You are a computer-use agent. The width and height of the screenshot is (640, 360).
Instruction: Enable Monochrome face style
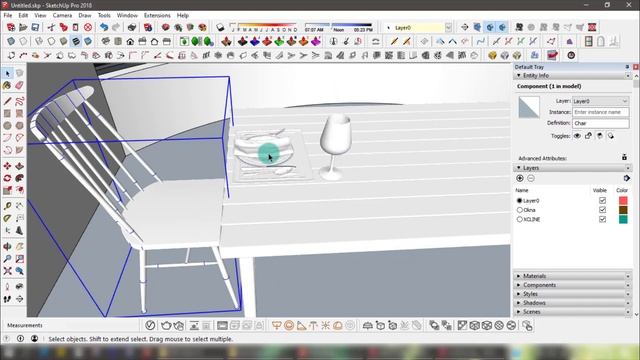[88, 41]
